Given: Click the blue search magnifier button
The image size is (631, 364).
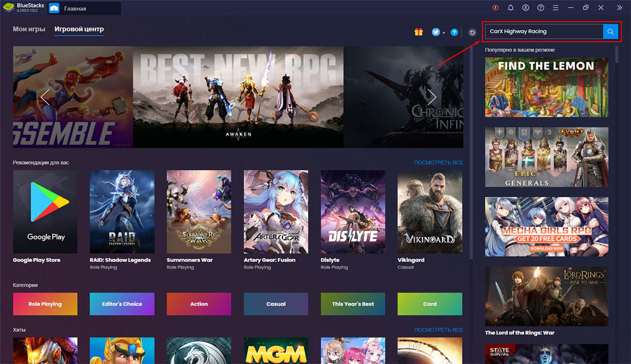Looking at the screenshot, I should click(611, 31).
